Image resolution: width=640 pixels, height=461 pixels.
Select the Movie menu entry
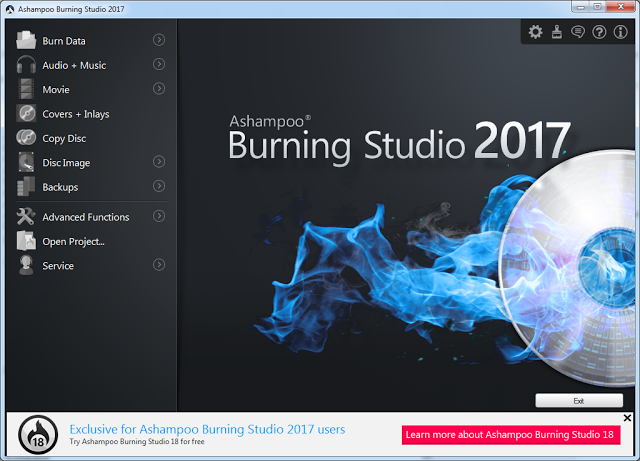click(x=91, y=89)
